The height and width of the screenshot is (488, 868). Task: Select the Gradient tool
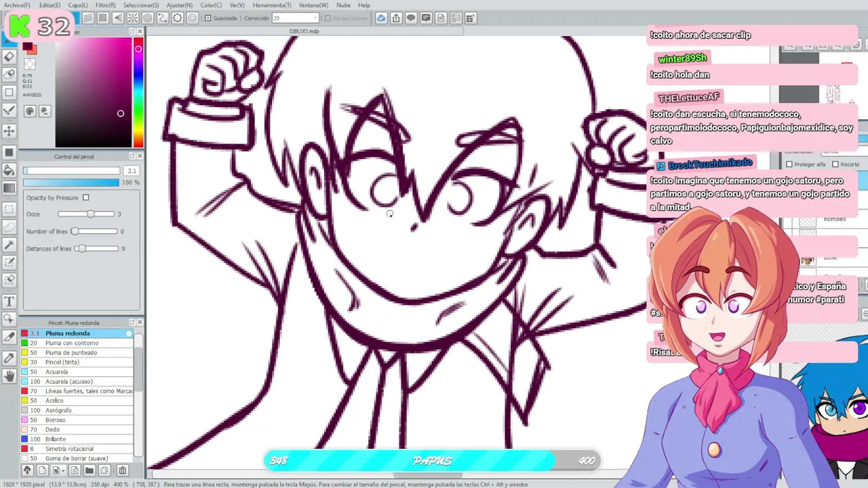[9, 189]
